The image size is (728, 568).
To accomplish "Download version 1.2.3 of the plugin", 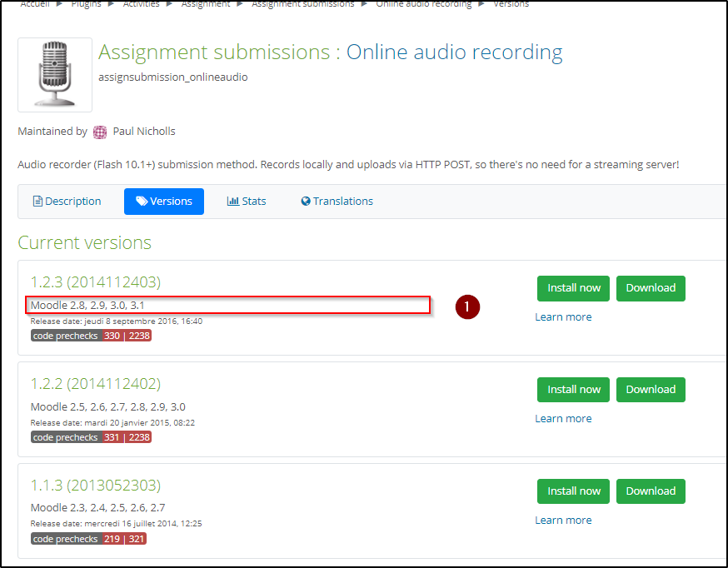I will pyautogui.click(x=650, y=288).
